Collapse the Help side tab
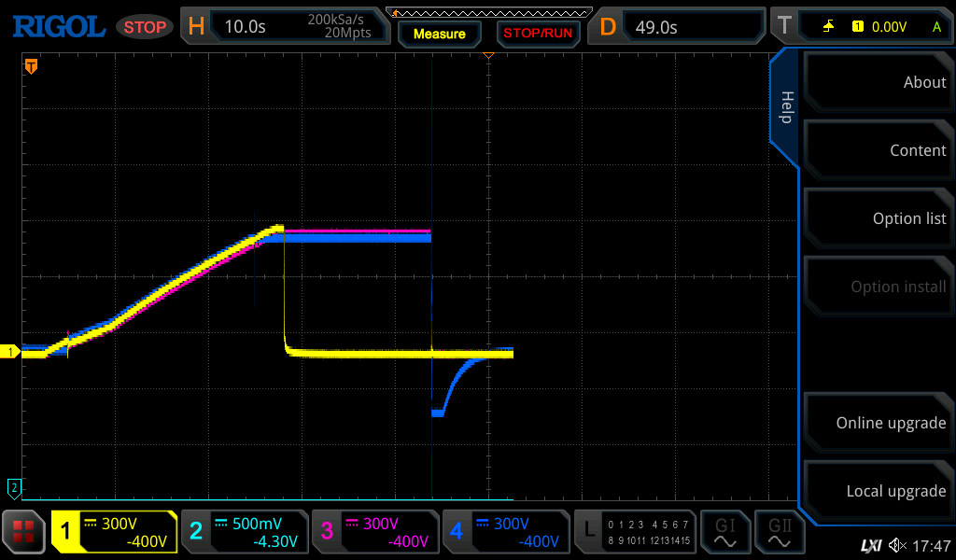This screenshot has height=560, width=956. click(785, 107)
